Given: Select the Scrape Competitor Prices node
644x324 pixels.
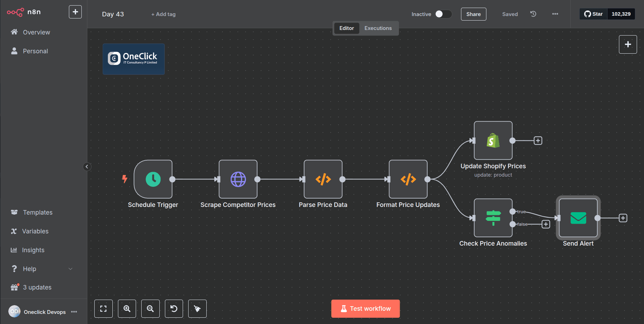Looking at the screenshot, I should [238, 179].
